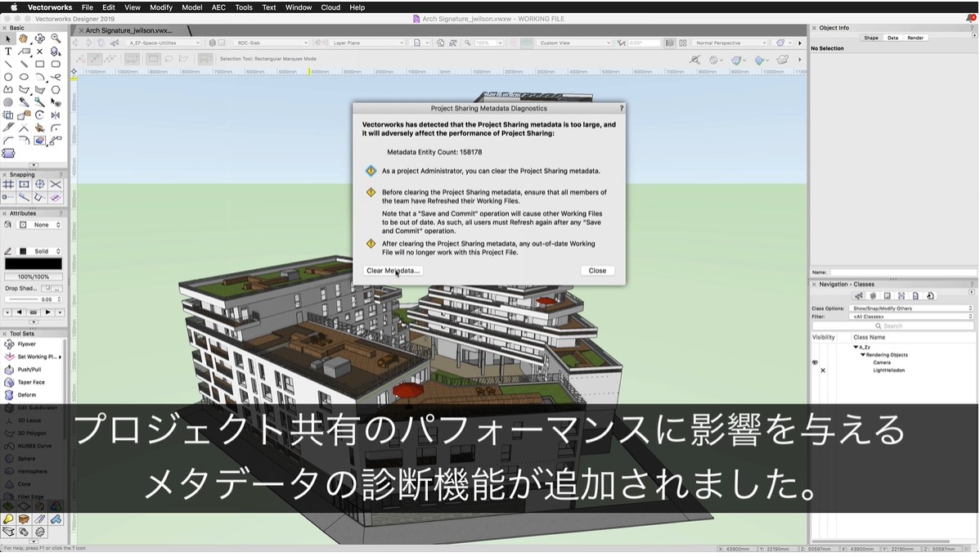The height and width of the screenshot is (557, 980).
Task: Pick the Rounded Rectangle tool
Action: 56,64
